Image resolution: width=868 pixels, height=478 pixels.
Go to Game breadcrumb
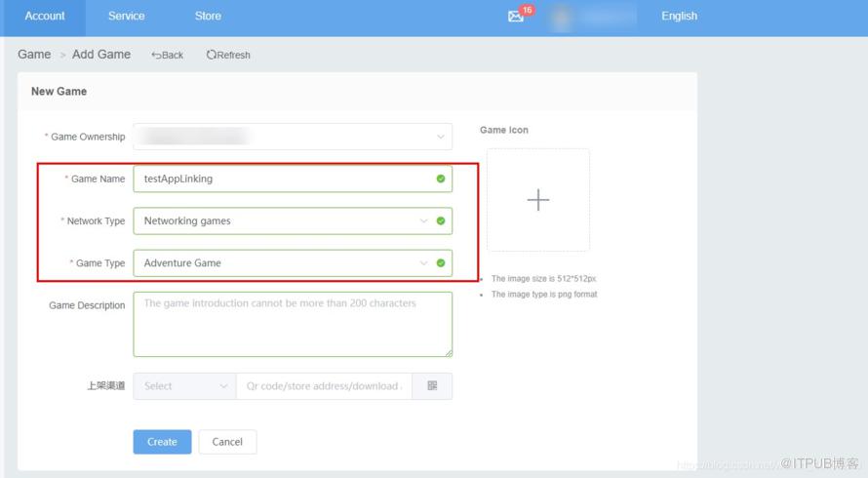tap(34, 55)
